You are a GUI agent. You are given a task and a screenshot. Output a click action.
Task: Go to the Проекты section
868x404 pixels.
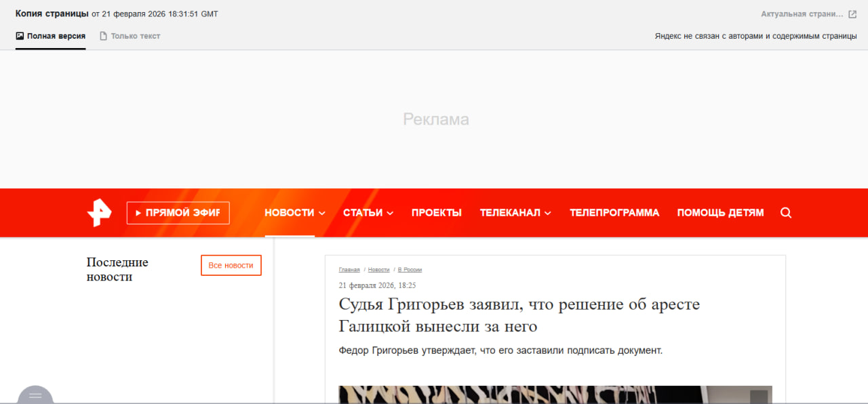coord(436,213)
